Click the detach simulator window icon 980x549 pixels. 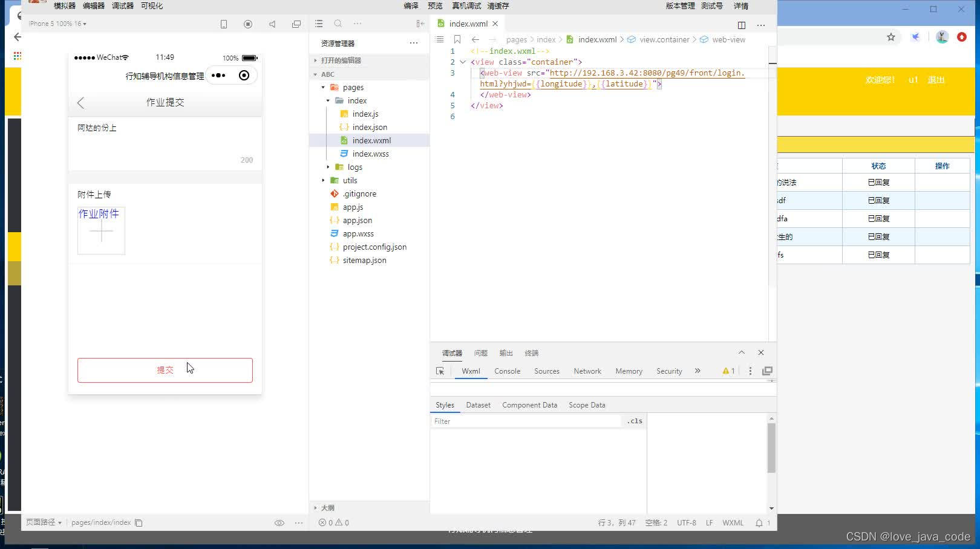pos(296,24)
